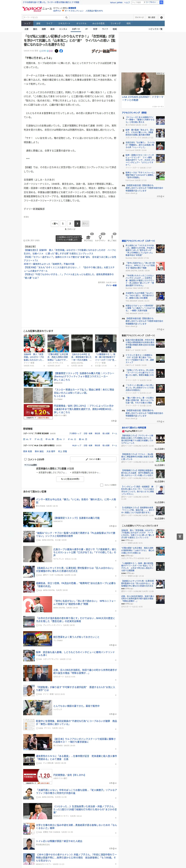Close the reaction tooltip with its X

80,237
